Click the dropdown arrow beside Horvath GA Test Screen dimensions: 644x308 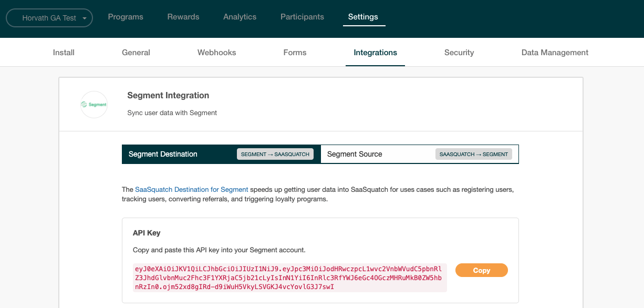[x=84, y=17]
